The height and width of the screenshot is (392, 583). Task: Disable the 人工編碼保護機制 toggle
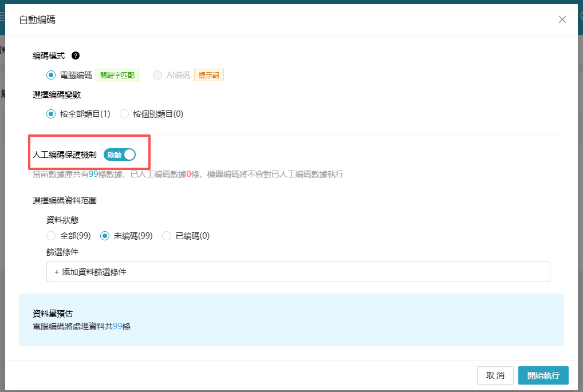[x=120, y=155]
